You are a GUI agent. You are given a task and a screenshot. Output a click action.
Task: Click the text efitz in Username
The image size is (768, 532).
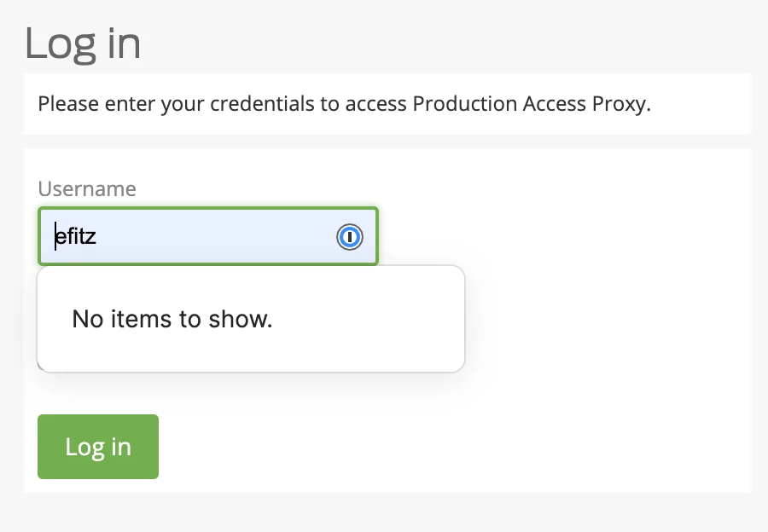(75, 236)
